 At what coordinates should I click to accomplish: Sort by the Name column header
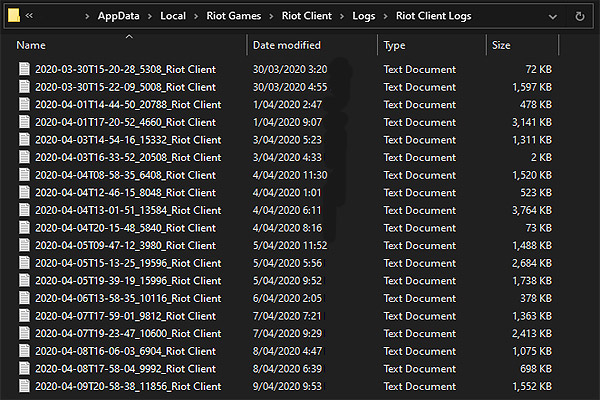point(31,45)
